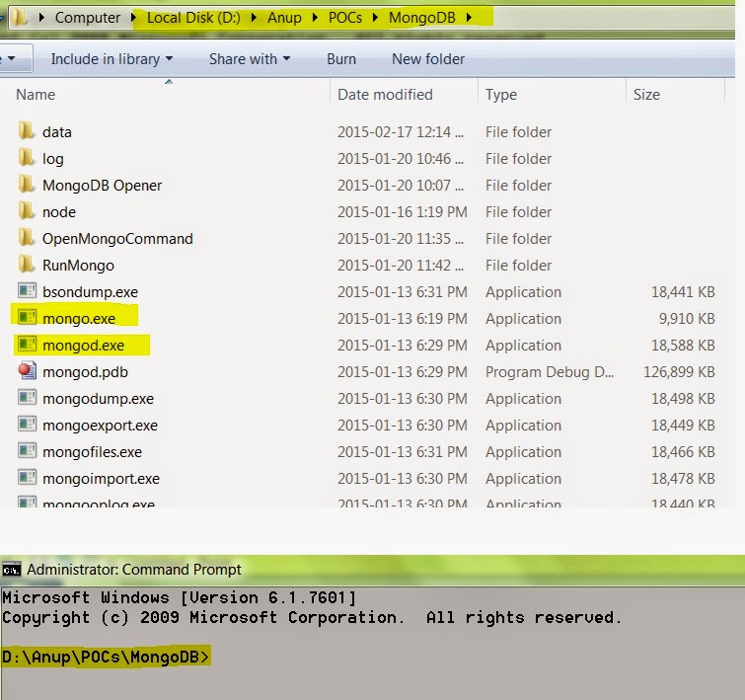This screenshot has height=700, width=745.
Task: Click the 126,899 KB size value
Action: pos(679,371)
